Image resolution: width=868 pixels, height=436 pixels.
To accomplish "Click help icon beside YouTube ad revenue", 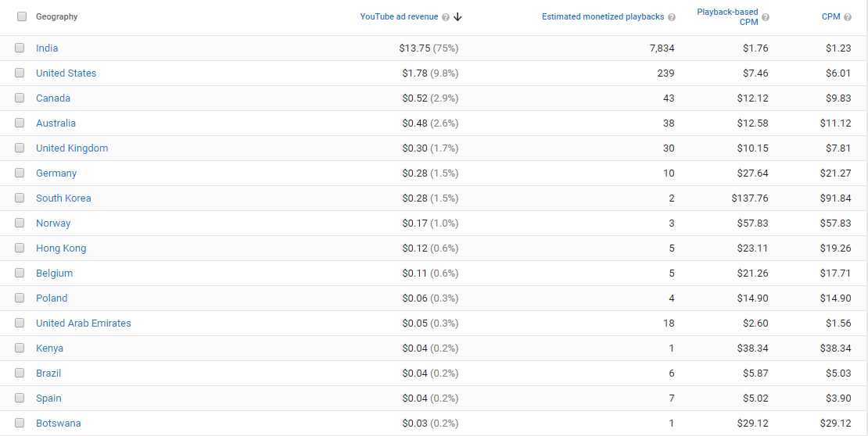I will (x=446, y=17).
